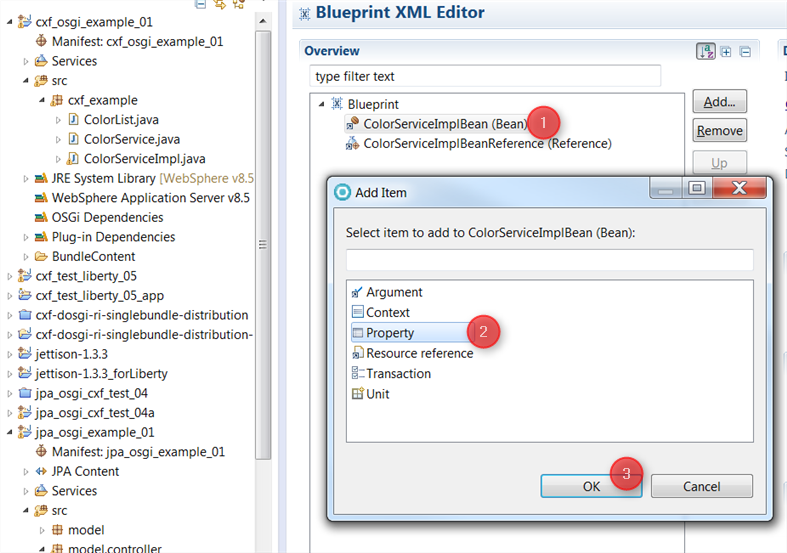Image resolution: width=787 pixels, height=553 pixels.
Task: Expand the cxf_test_liberty_05 project
Action: (x=10, y=276)
